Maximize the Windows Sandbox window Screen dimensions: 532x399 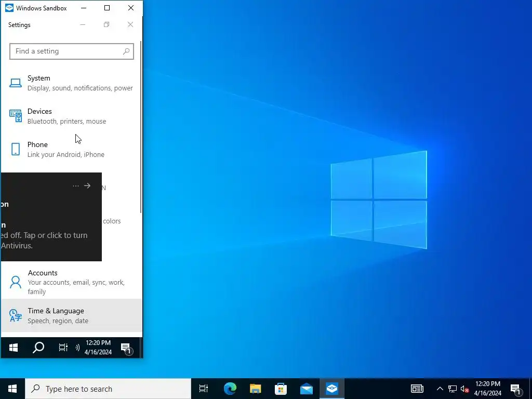pyautogui.click(x=107, y=8)
